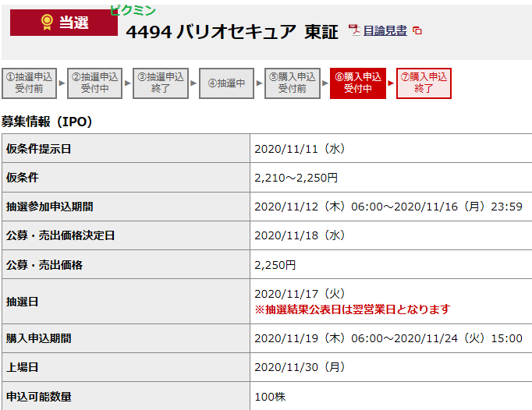Click the PDF icon beside 目論見書
The image size is (532, 410).
(x=354, y=30)
